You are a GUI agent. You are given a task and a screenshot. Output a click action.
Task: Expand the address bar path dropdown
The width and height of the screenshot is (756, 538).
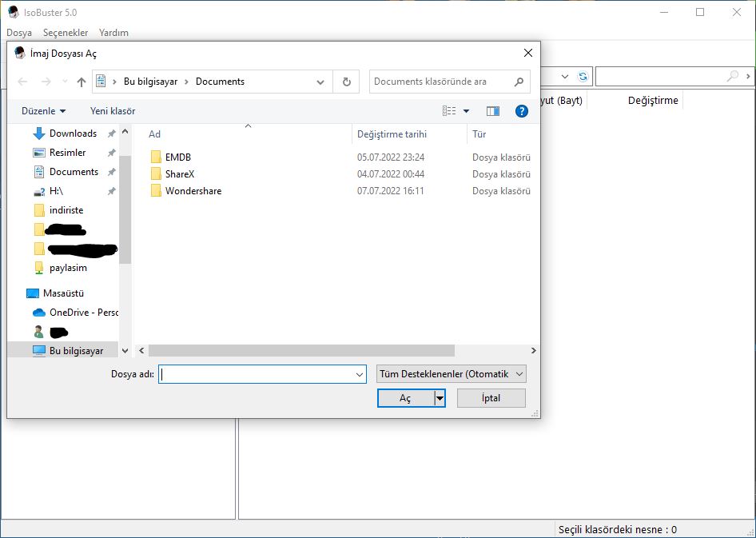tap(320, 82)
